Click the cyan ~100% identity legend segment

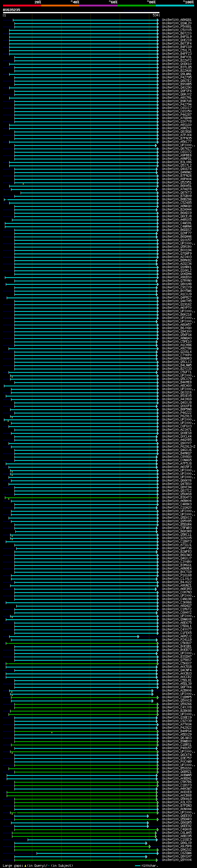(x=175, y=6)
